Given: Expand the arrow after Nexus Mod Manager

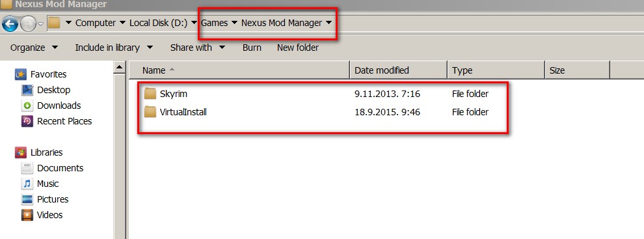Looking at the screenshot, I should click(x=328, y=23).
